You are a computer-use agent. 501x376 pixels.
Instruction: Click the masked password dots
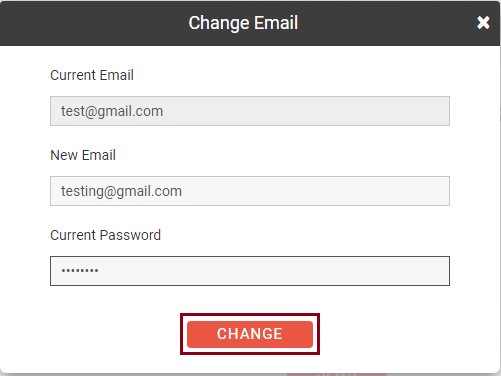coord(80,271)
